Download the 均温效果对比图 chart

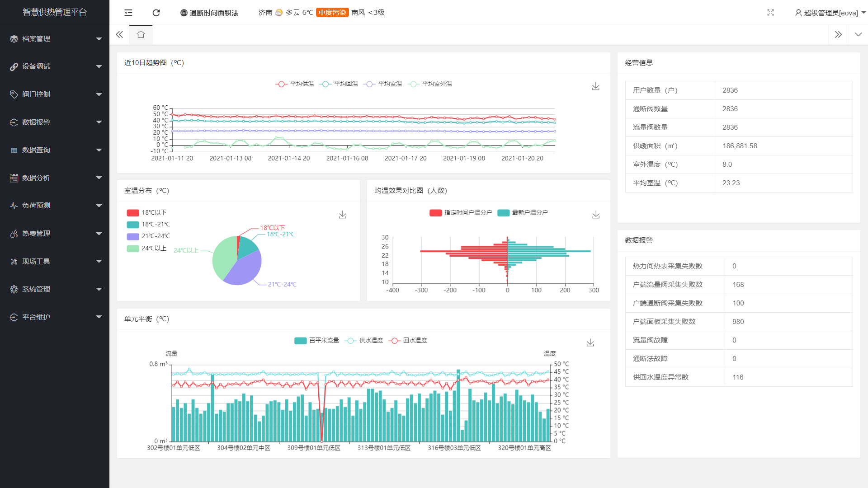[x=596, y=215]
